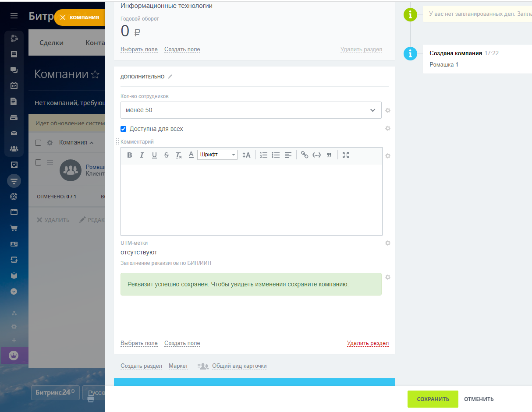Insert a bulleted list
This screenshot has height=412, width=532.
(x=276, y=155)
